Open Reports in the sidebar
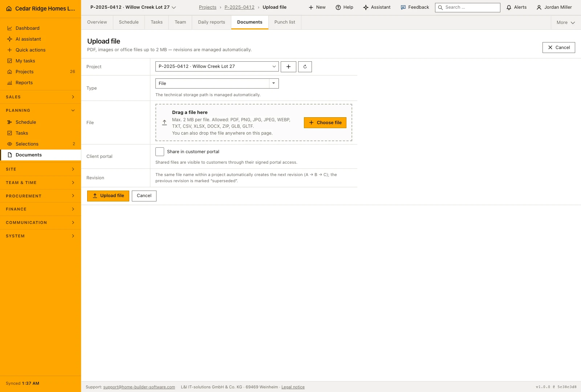 [x=40, y=82]
